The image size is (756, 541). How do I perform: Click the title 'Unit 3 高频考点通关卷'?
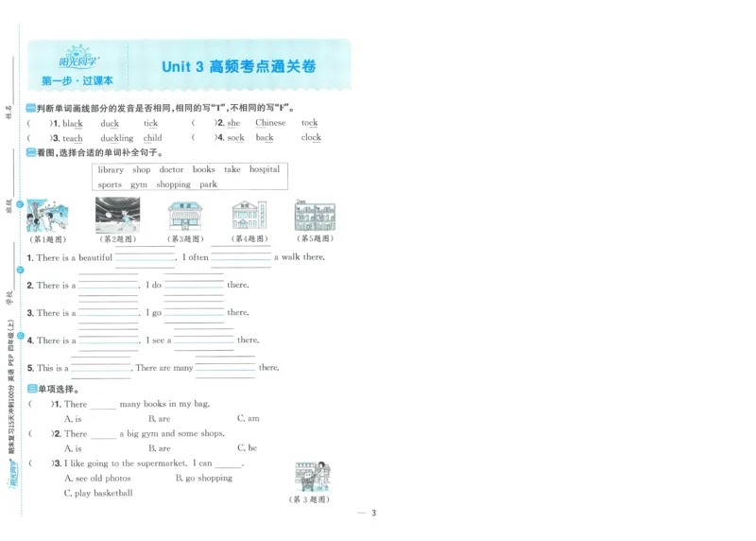coord(239,66)
